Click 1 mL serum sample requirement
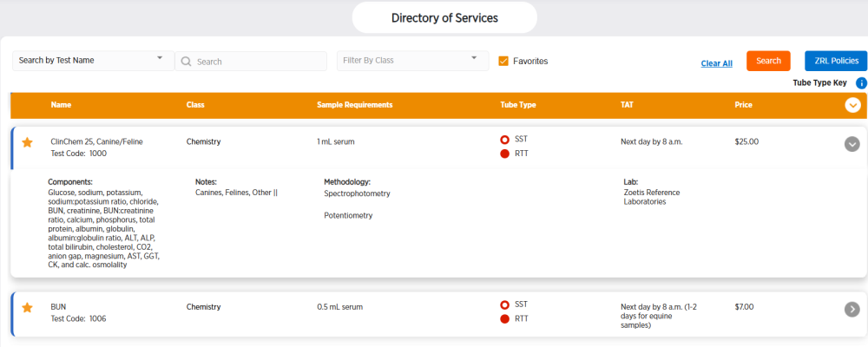 pos(336,141)
